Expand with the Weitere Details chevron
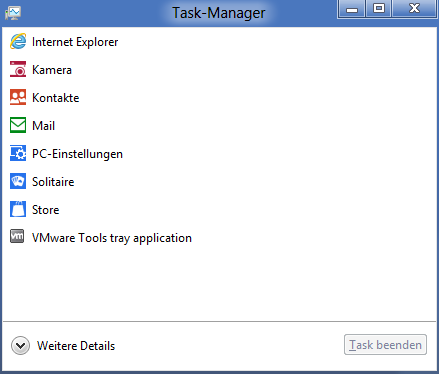Viewport: 439px width, 374px height. pos(20,345)
